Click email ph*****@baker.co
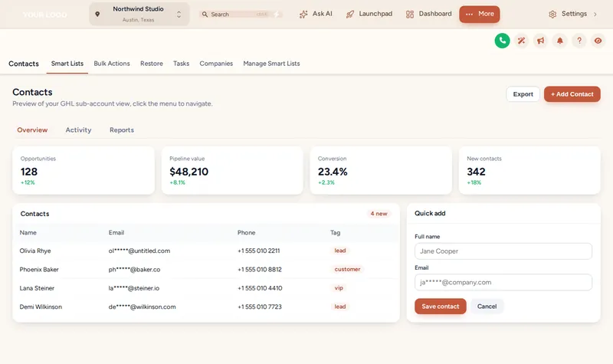 [x=134, y=270]
